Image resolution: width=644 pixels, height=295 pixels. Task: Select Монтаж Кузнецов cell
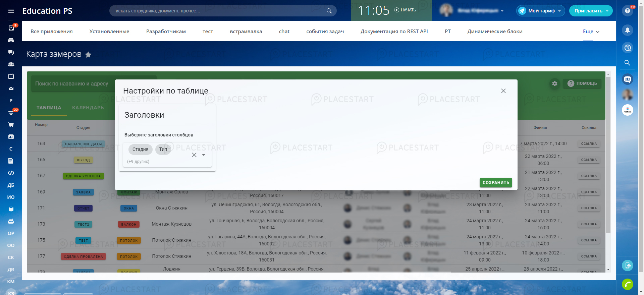point(172,224)
